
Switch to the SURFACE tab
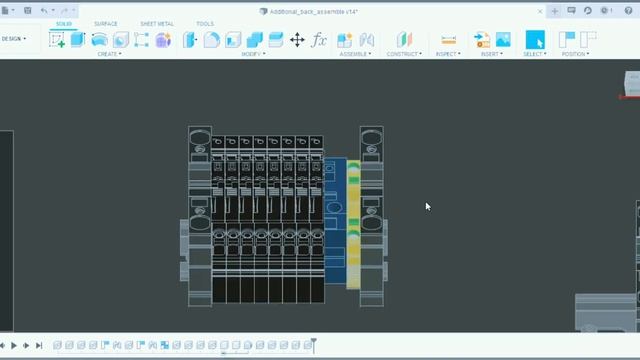tap(106, 24)
